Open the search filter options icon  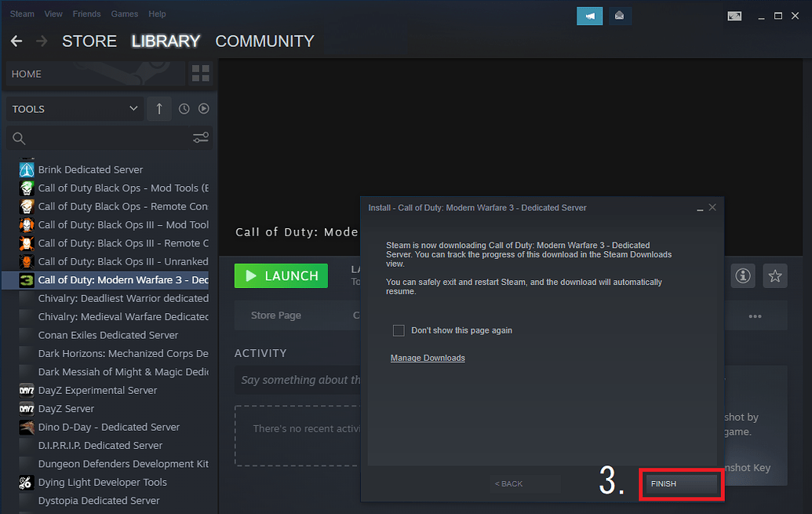[x=201, y=138]
